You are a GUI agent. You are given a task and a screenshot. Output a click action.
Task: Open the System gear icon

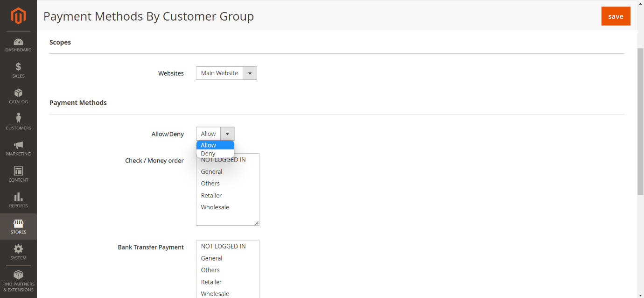(18, 249)
